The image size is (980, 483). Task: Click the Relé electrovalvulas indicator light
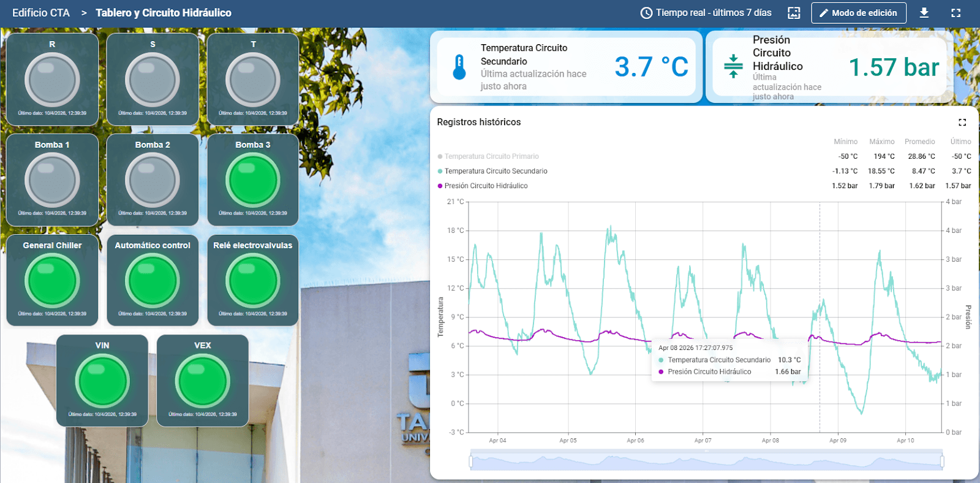[253, 281]
